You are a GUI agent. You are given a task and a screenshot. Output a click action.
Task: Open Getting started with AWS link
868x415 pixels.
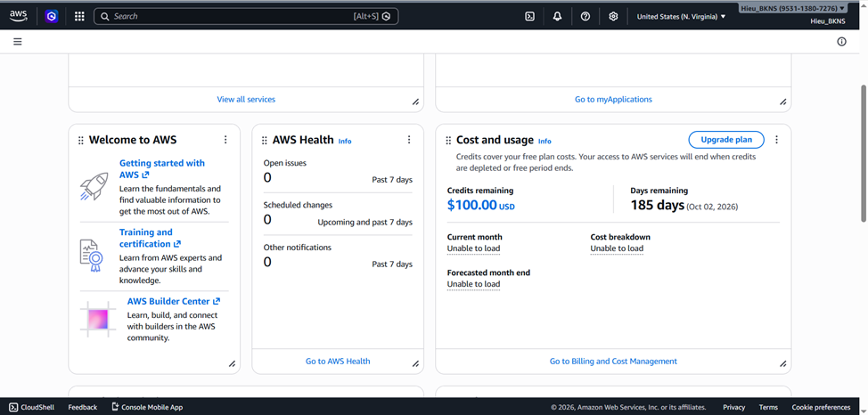[x=161, y=169]
